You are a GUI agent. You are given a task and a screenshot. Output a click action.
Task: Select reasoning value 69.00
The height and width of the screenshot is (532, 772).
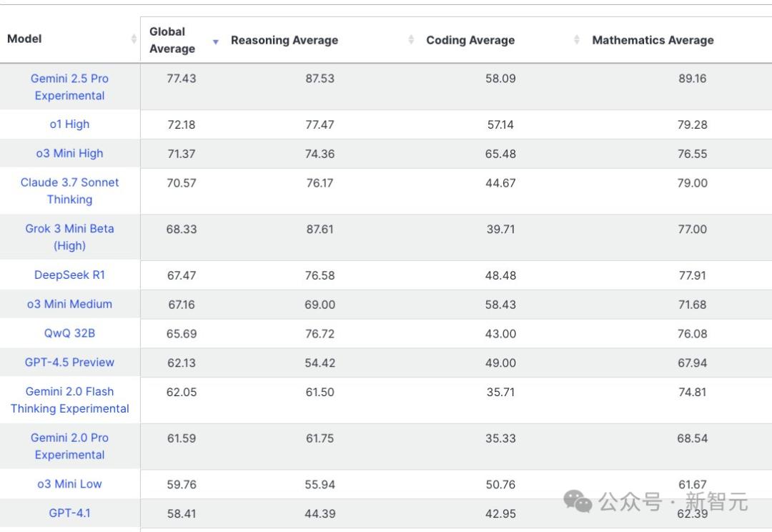[320, 305]
